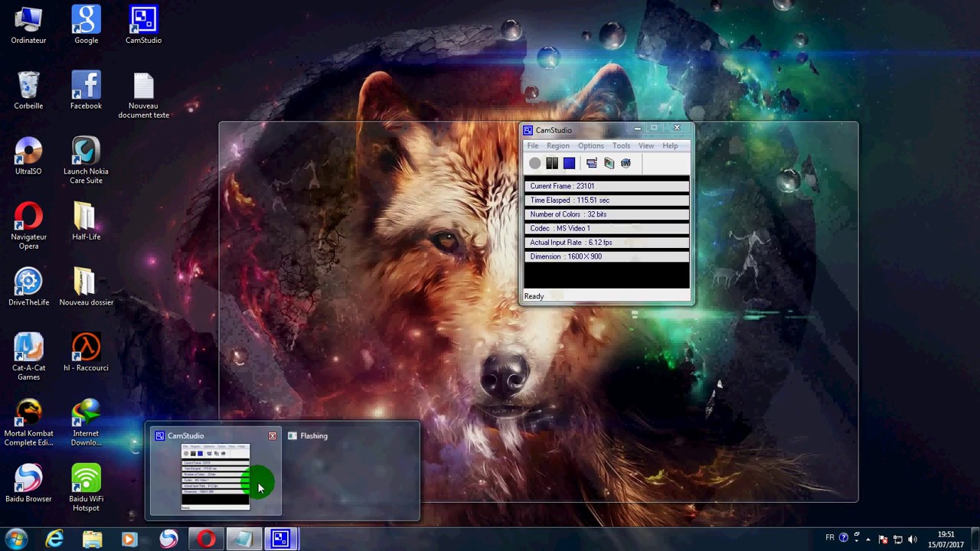This screenshot has width=980, height=551.
Task: Click the blue Stop button in CamStudio
Action: tap(569, 163)
